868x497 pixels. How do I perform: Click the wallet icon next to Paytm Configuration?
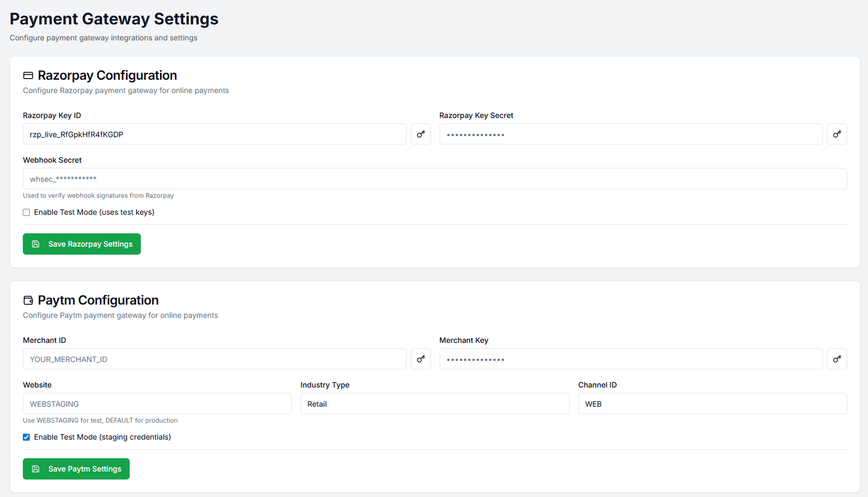28,301
